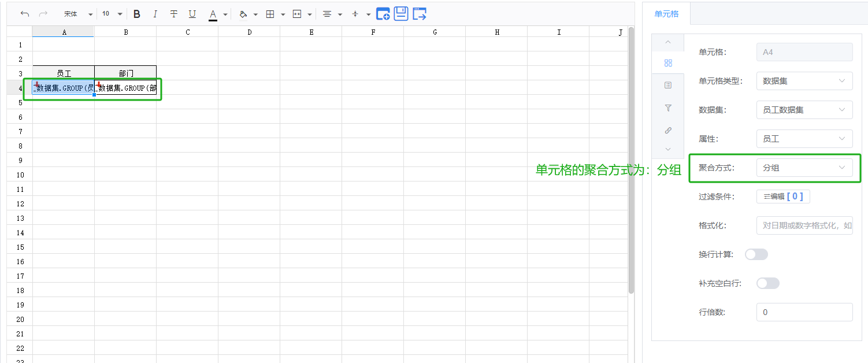Click the up chevron in side tabs
Screen dimensions: 868x363
coord(668,42)
